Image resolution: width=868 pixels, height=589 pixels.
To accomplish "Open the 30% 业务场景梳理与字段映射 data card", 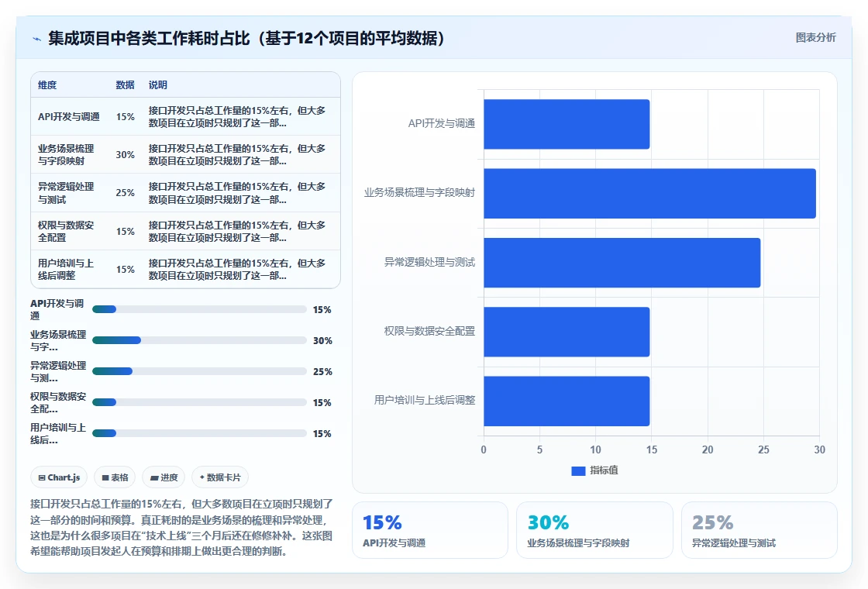I will coord(594,530).
